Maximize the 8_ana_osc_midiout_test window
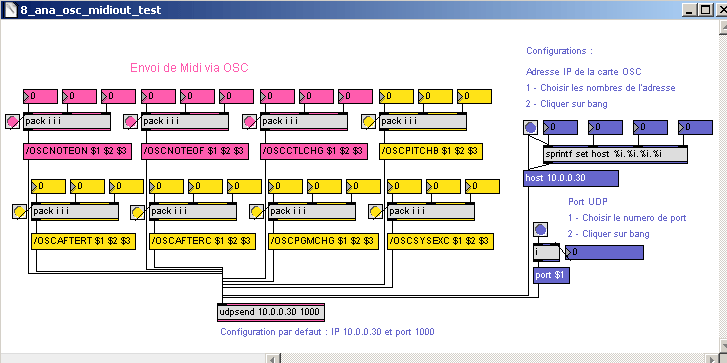 (x=705, y=10)
